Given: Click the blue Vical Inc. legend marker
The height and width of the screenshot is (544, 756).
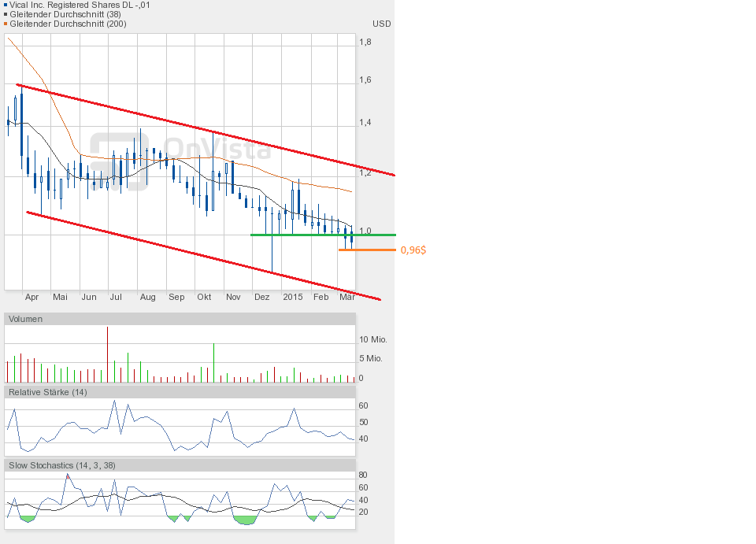Looking at the screenshot, I should coord(5,5).
